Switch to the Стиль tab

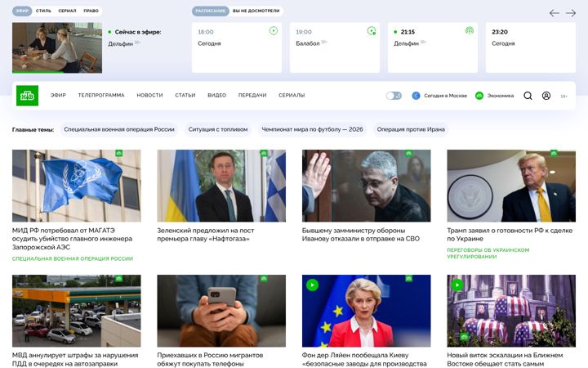pos(43,11)
